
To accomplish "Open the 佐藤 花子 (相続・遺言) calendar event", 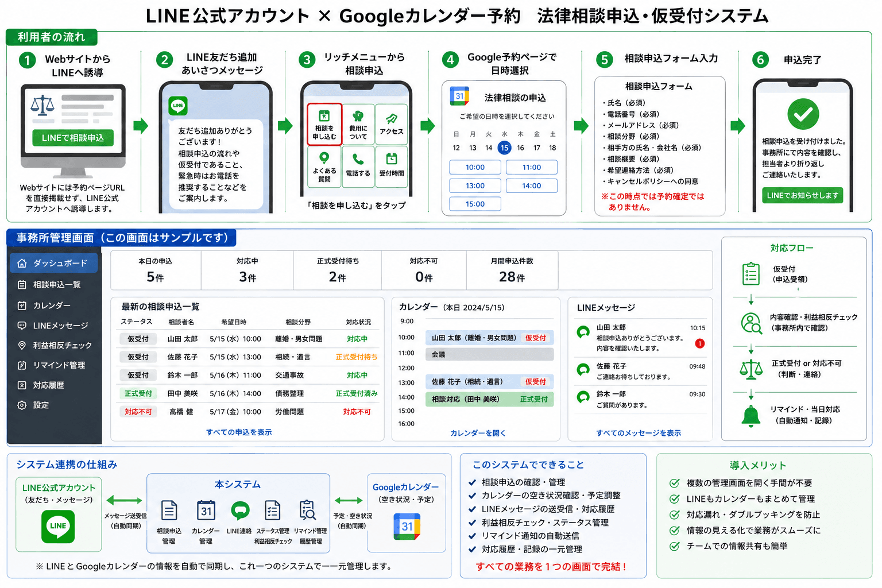I will (x=489, y=381).
